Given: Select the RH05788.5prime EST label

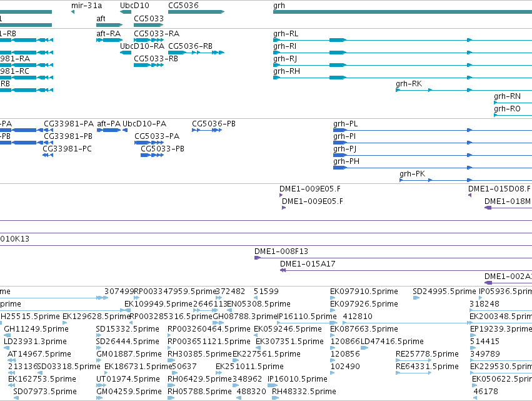Looking at the screenshot, I should (x=199, y=392).
